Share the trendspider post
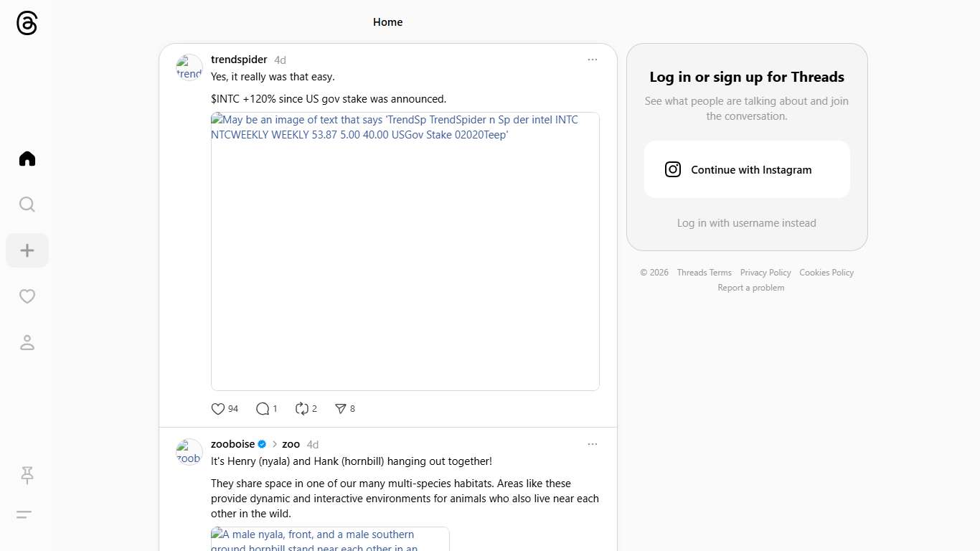 pyautogui.click(x=341, y=409)
